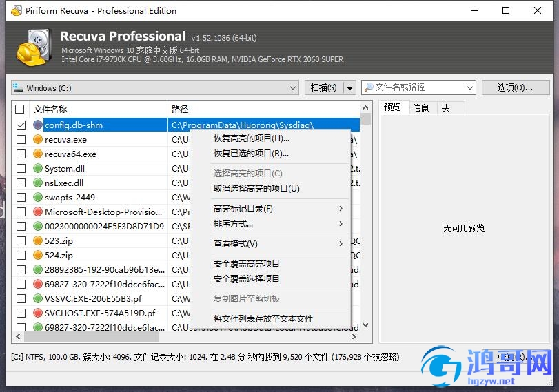The width and height of the screenshot is (559, 392).
Task: Click the red status dot for SVCHOST.EXE-574A519D.pf
Action: [38, 313]
